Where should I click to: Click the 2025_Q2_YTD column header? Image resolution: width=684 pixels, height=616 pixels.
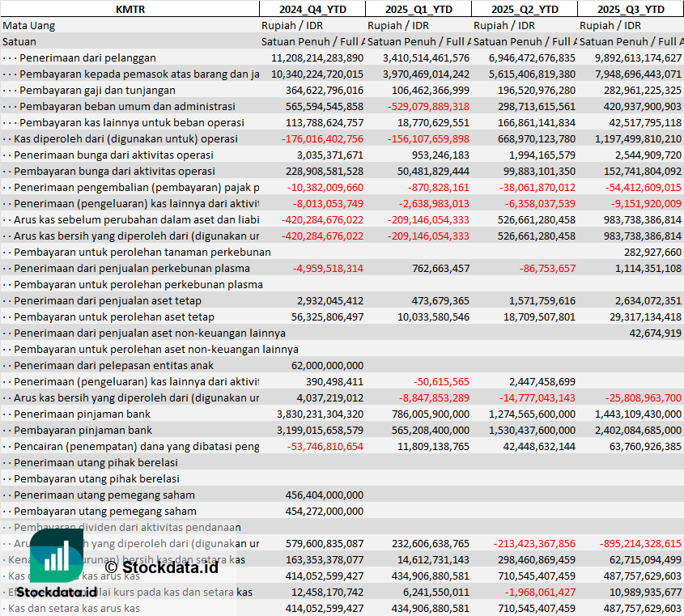pyautogui.click(x=525, y=9)
